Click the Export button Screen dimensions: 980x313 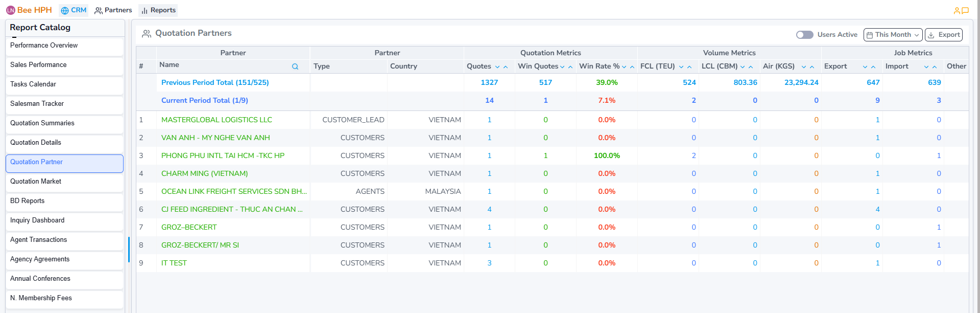click(944, 35)
